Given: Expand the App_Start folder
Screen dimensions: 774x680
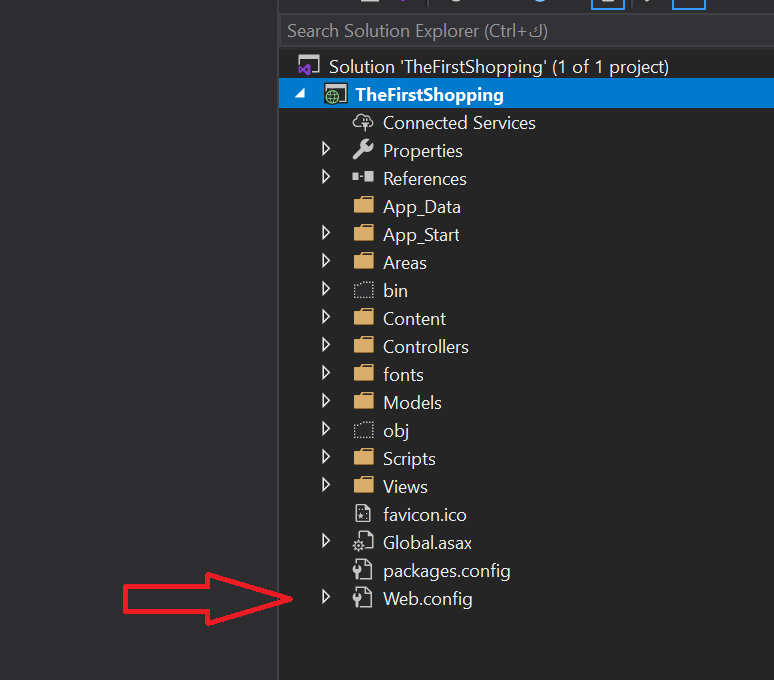Looking at the screenshot, I should 326,233.
